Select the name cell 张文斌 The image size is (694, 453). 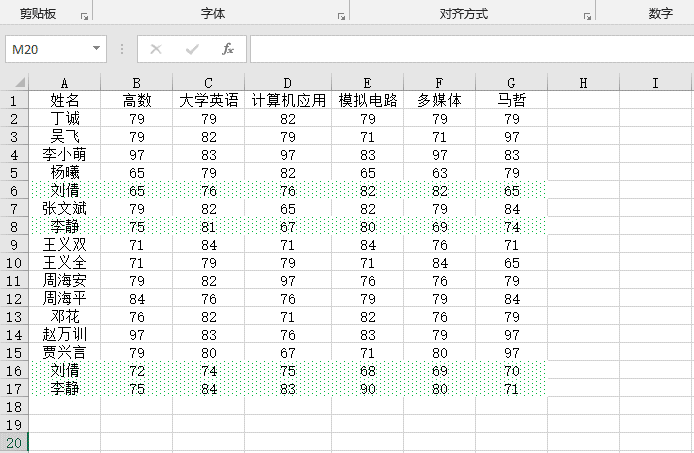[x=65, y=209]
